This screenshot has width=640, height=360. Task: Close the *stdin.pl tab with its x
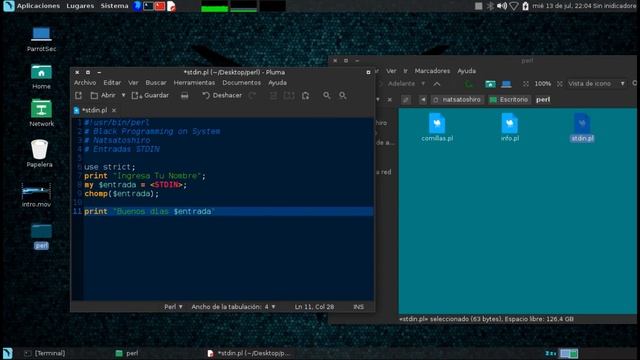tap(114, 110)
